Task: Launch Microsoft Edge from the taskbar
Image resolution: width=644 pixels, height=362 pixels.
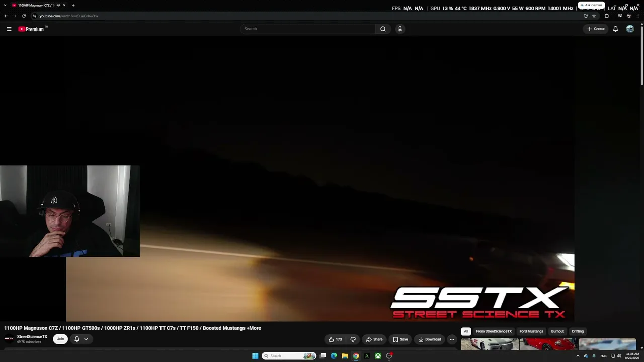Action: (x=334, y=356)
